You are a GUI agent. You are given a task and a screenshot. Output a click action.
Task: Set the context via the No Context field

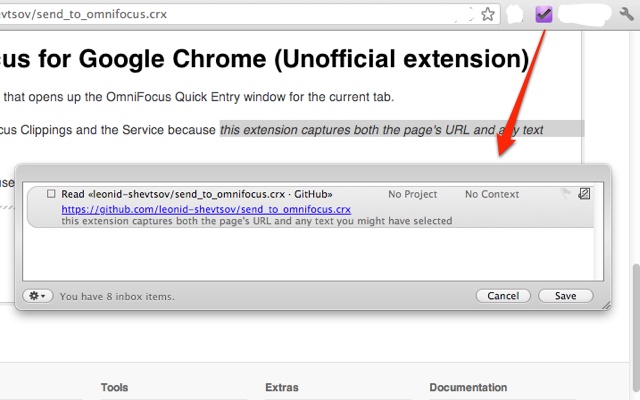pyautogui.click(x=492, y=194)
